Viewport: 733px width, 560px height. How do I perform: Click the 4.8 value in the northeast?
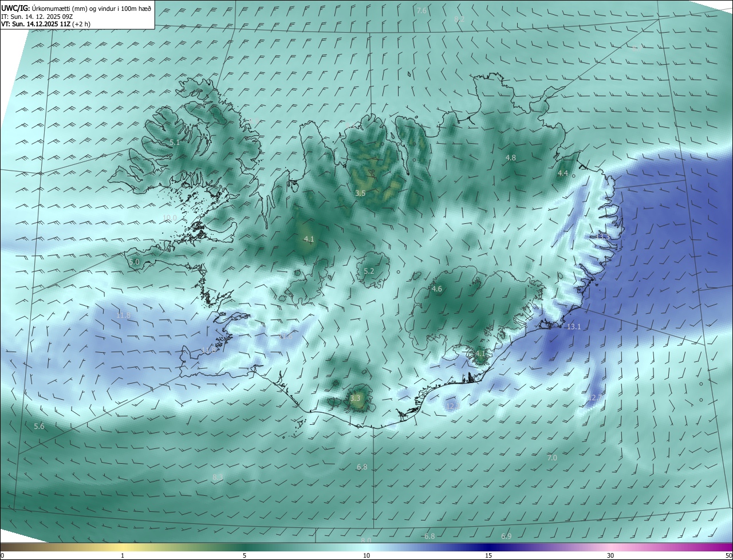511,157
